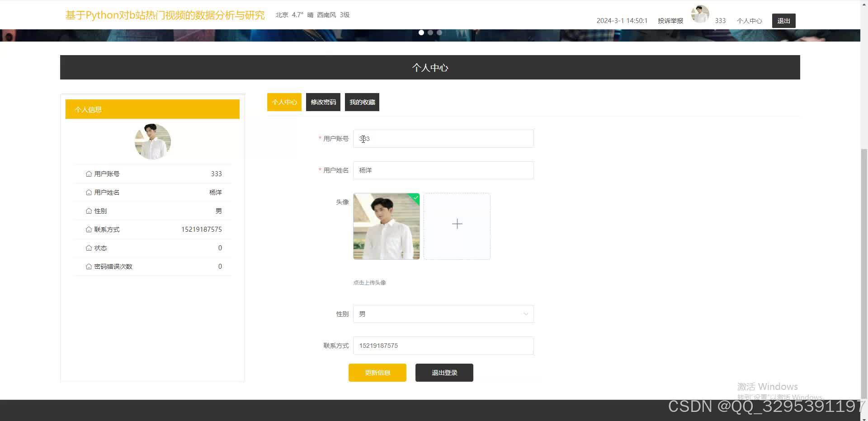Click sidebar value 杨洋
This screenshot has width=868, height=421.
216,192
